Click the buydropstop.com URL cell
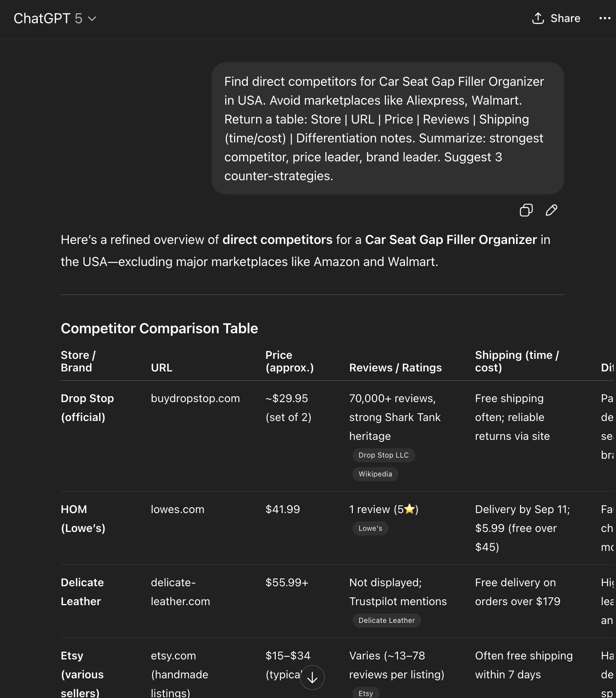 [195, 398]
